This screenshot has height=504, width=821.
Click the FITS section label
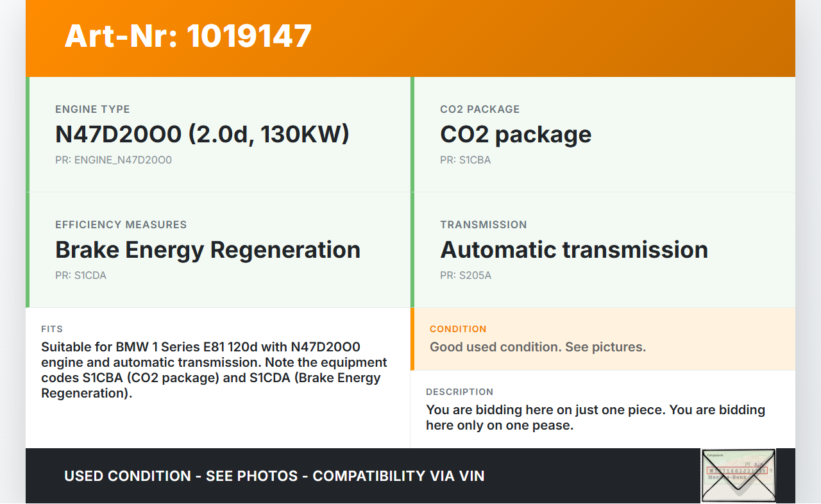[x=52, y=329]
